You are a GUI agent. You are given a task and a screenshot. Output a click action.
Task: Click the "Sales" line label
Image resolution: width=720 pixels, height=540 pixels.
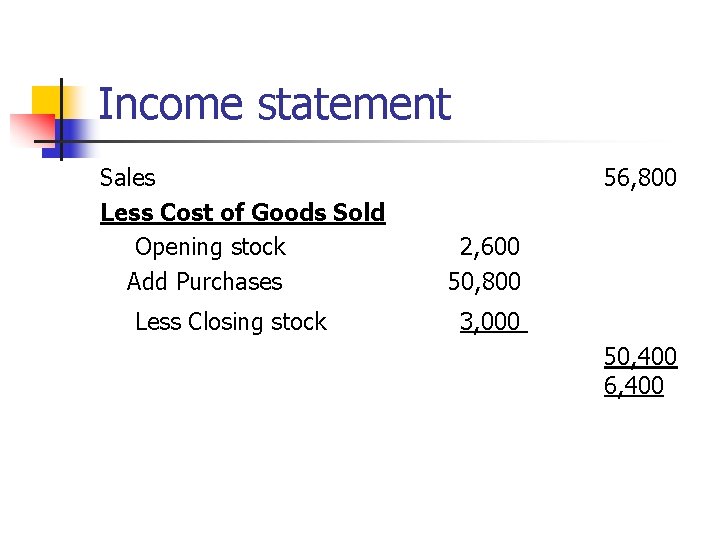point(128,178)
